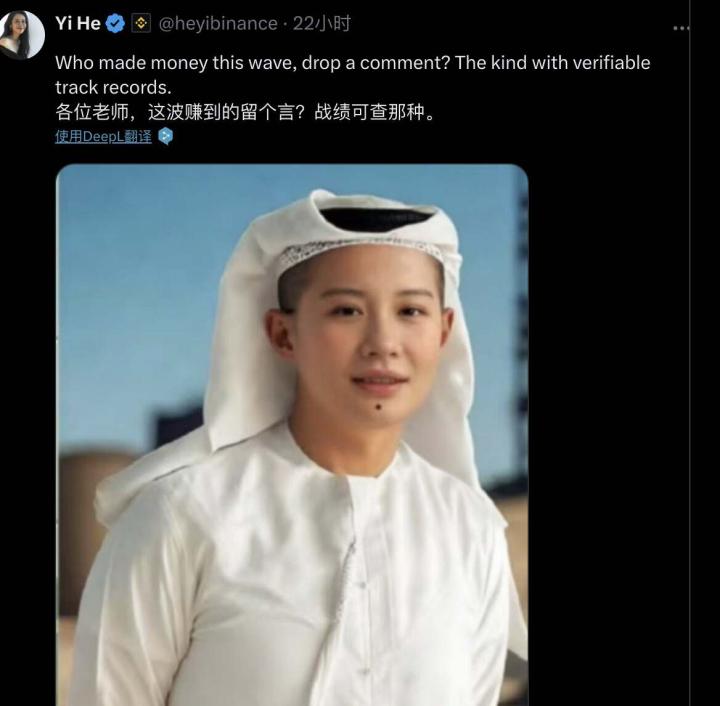This screenshot has width=720, height=706.
Task: Open the three-dot more options menu
Action: (x=681, y=28)
